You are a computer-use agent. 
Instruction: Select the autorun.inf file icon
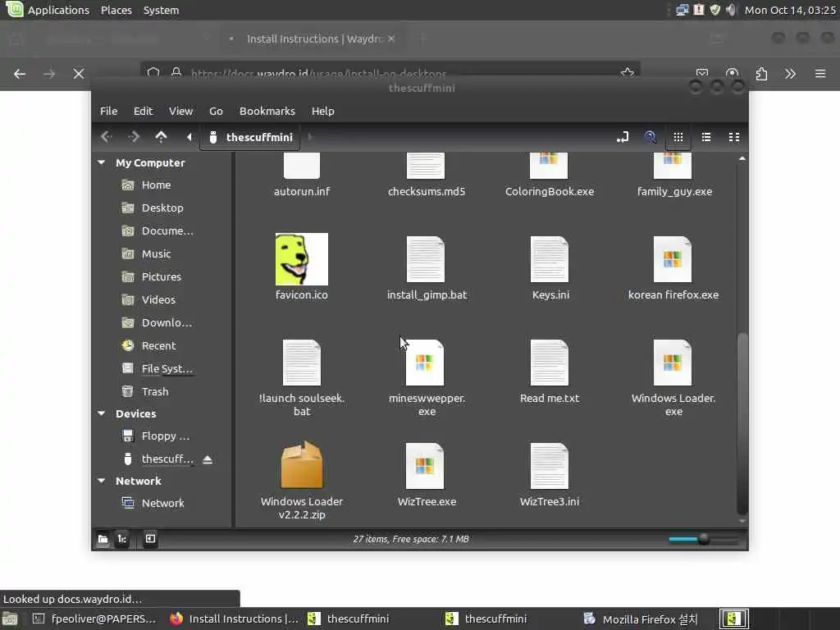point(302,166)
